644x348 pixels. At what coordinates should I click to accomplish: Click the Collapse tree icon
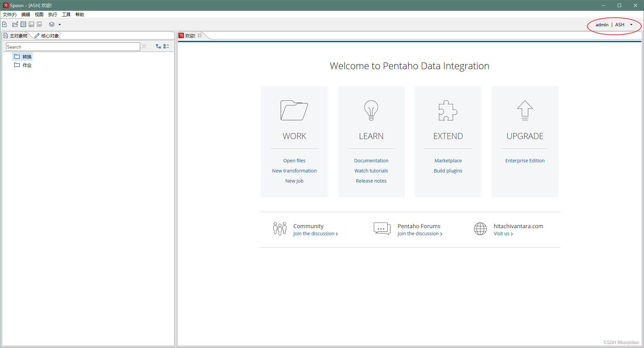[x=166, y=46]
